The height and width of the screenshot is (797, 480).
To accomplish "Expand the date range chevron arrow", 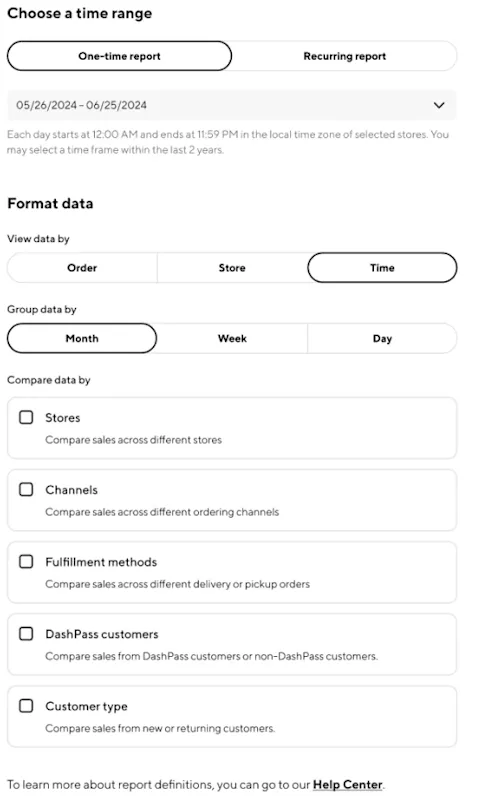I will 439,105.
